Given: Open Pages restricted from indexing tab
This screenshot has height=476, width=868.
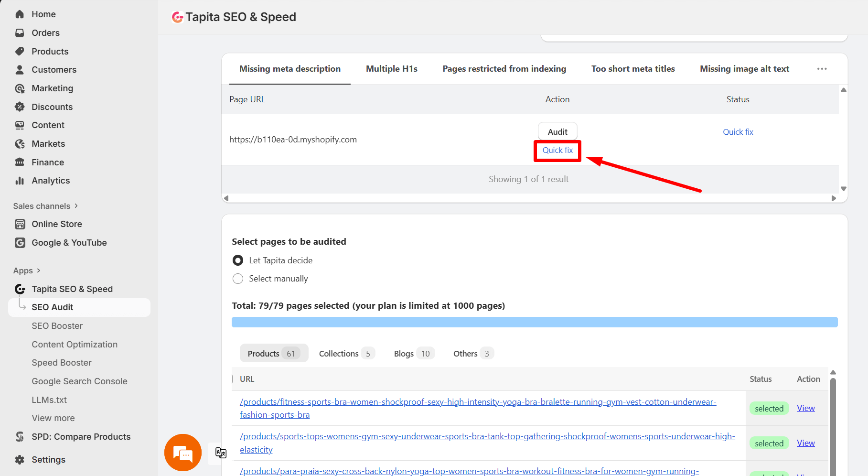Looking at the screenshot, I should 504,69.
